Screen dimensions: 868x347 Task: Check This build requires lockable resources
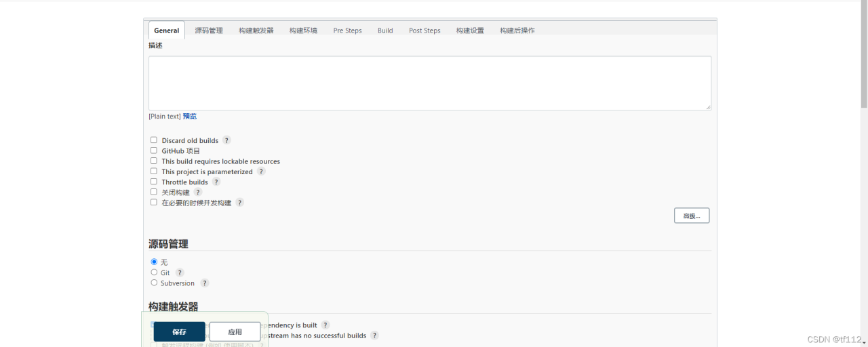click(154, 161)
